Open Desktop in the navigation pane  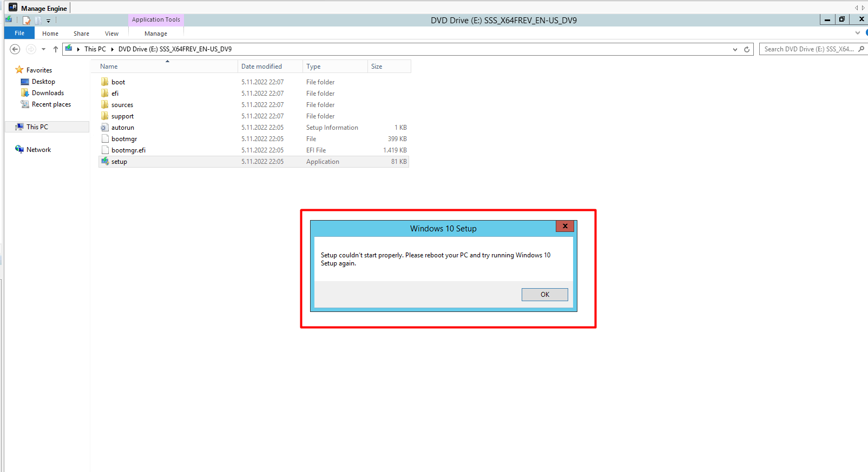coord(43,82)
